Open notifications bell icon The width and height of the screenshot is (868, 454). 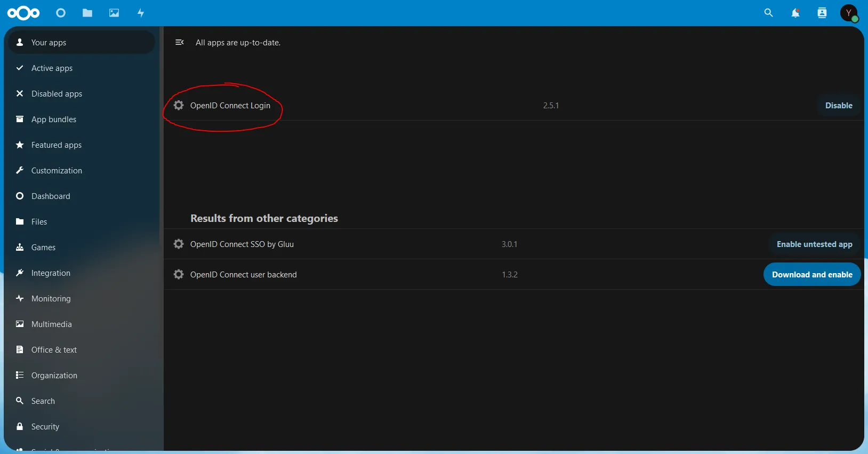point(795,13)
